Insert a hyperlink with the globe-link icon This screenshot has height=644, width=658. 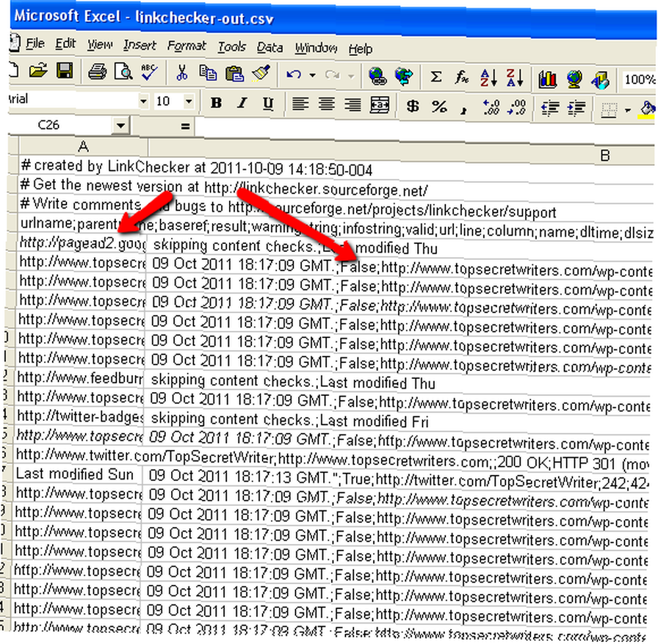(377, 76)
